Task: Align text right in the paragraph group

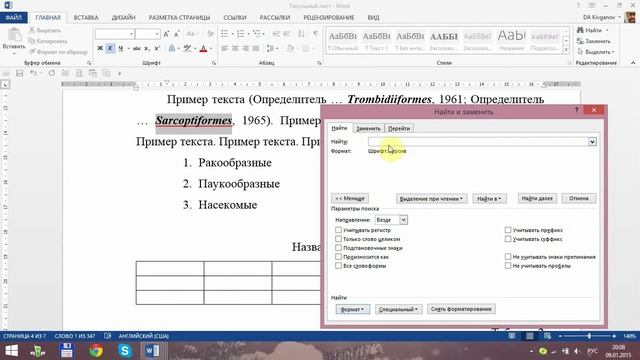Action: pos(245,48)
